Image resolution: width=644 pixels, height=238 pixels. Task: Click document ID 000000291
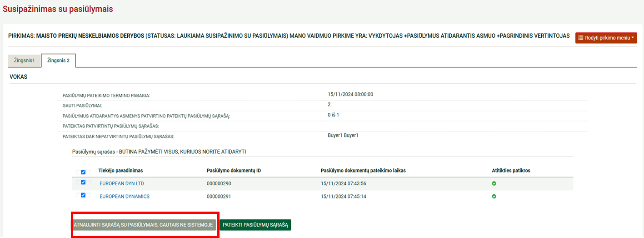pyautogui.click(x=219, y=197)
